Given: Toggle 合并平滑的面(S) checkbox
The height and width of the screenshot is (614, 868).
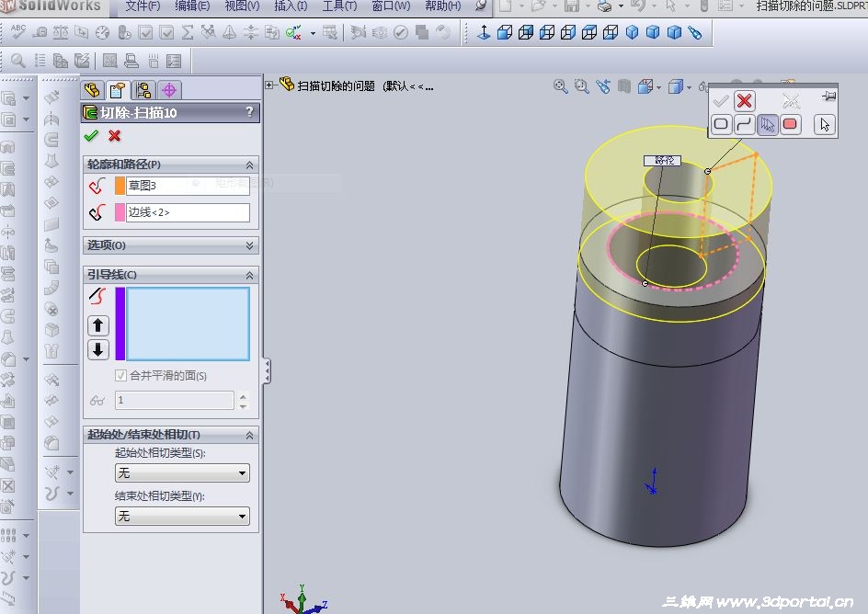Looking at the screenshot, I should coord(120,376).
